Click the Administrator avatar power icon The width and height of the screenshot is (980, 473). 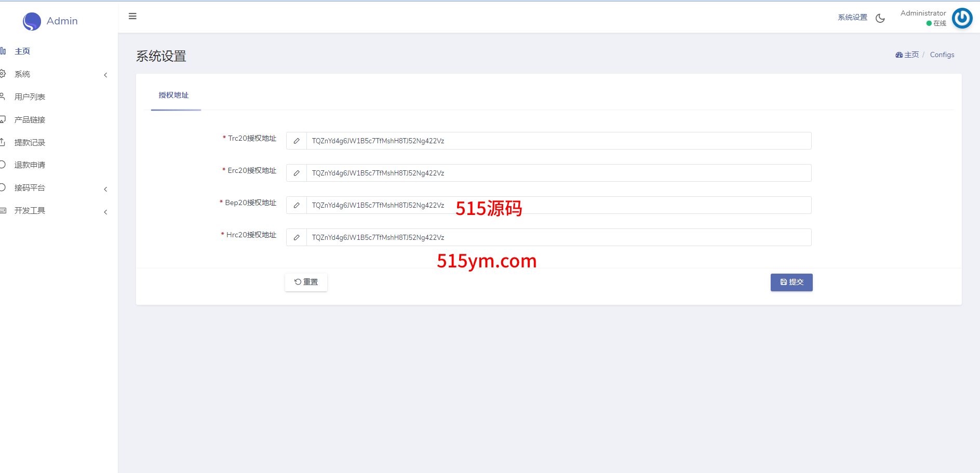[962, 18]
